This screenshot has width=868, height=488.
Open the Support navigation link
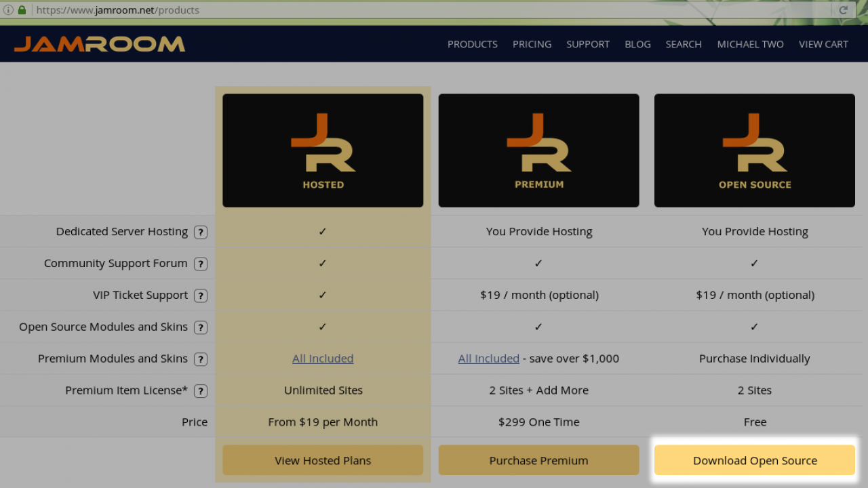[588, 44]
